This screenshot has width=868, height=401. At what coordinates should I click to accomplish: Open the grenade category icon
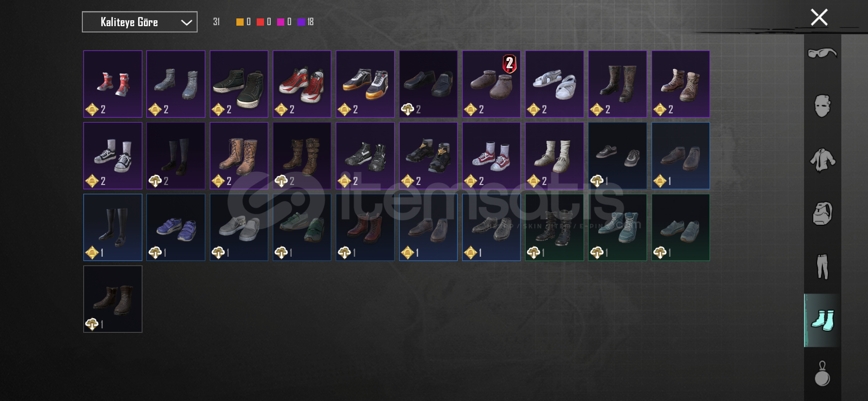pos(822,373)
